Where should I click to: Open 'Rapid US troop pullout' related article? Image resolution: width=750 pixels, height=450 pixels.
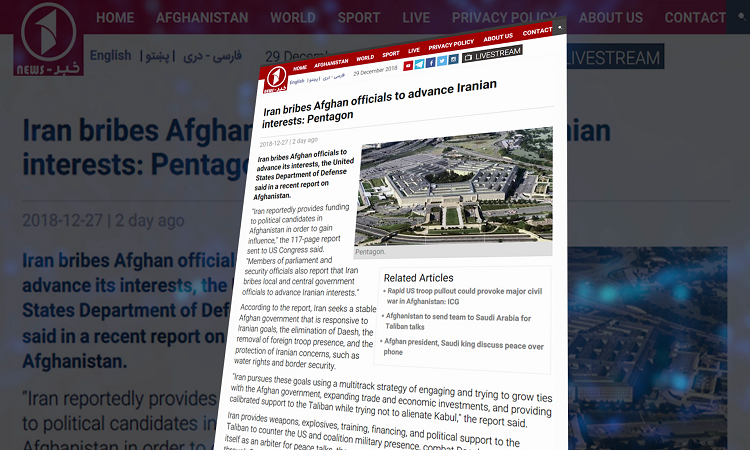463,296
